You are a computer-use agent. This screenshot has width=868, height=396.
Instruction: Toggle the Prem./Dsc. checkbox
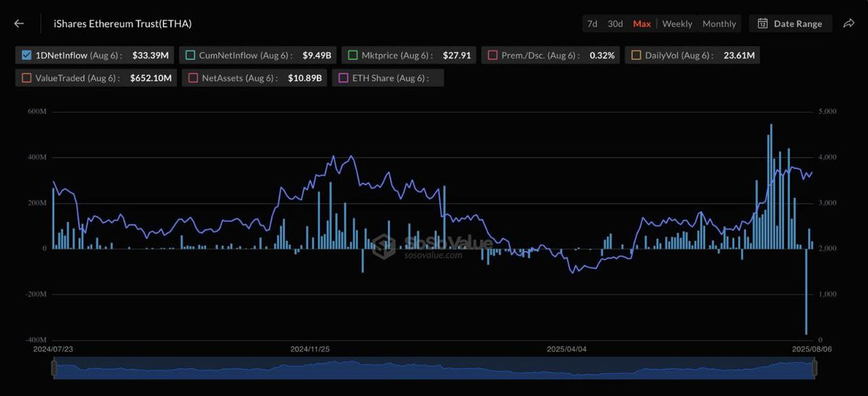[x=493, y=55]
